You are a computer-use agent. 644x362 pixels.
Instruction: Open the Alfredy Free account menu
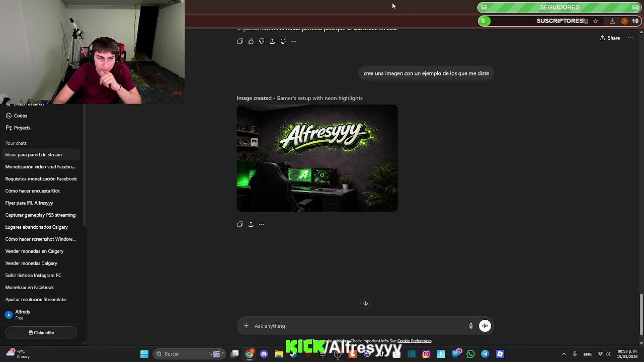tap(41, 315)
